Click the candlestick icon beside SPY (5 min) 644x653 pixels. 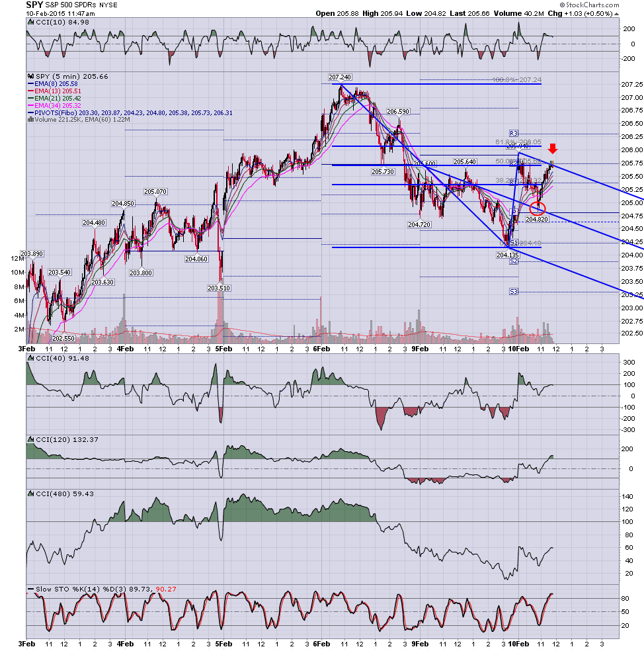[x=30, y=77]
